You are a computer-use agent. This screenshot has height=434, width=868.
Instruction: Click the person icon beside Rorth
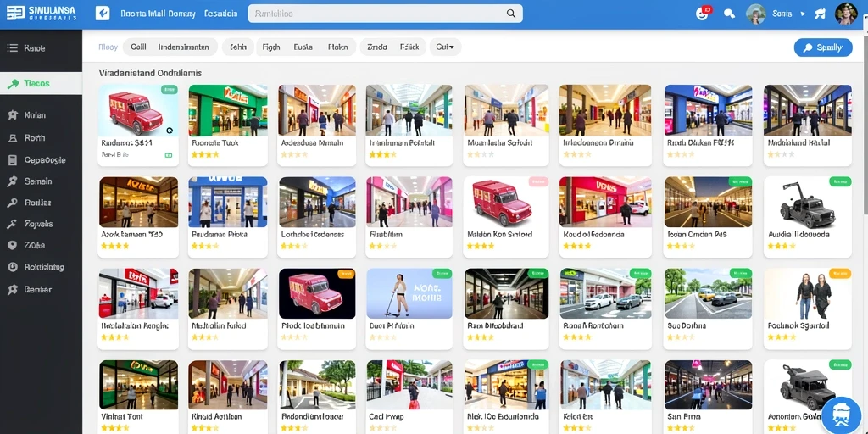click(x=13, y=138)
